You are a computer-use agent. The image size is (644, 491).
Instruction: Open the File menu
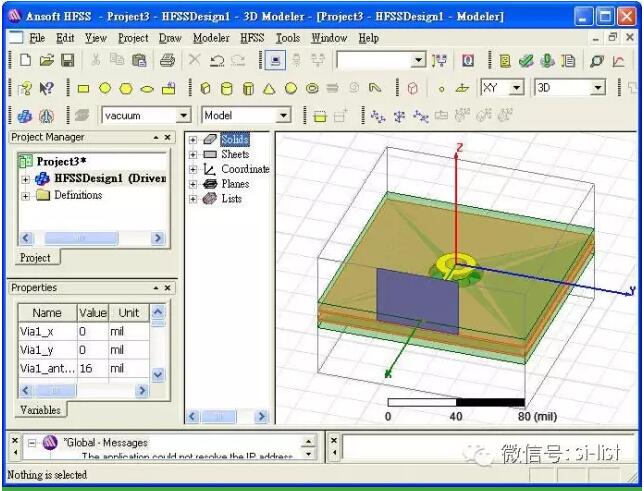[37, 38]
